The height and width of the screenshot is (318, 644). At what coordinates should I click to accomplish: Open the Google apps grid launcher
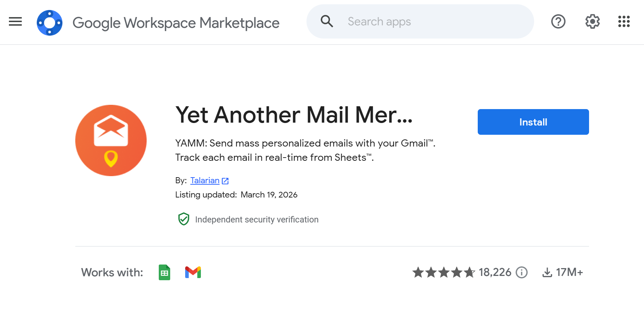(624, 21)
